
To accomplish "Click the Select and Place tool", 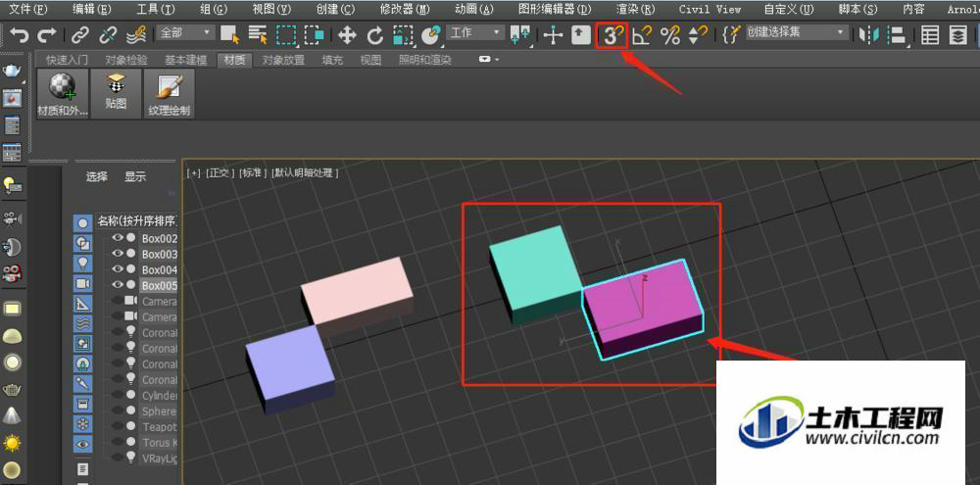I will point(431,35).
